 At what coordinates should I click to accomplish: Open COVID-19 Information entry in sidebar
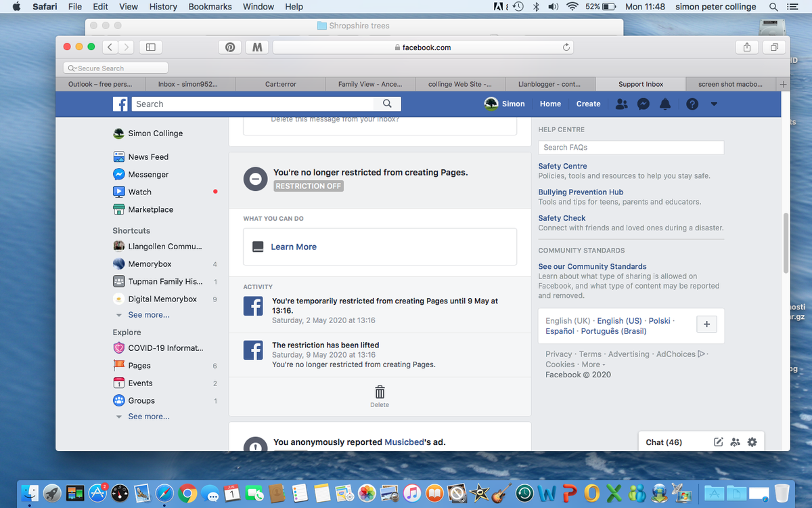point(165,347)
